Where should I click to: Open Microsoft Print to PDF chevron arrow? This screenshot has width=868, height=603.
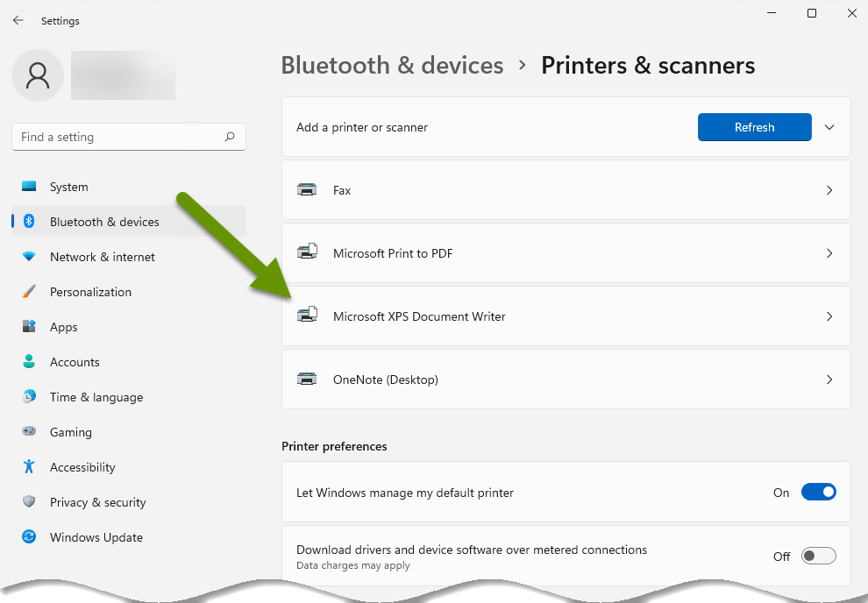(x=829, y=253)
